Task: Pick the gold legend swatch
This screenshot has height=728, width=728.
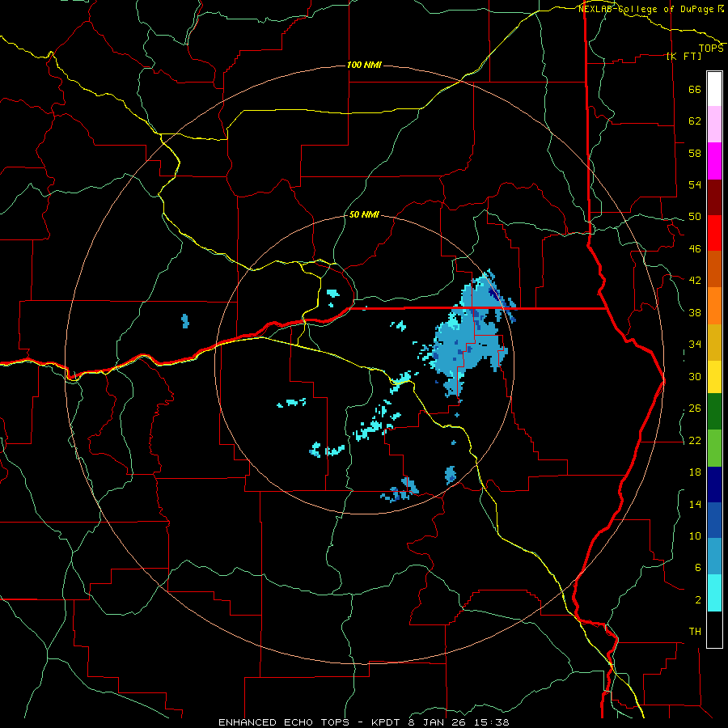Action: coord(714,343)
